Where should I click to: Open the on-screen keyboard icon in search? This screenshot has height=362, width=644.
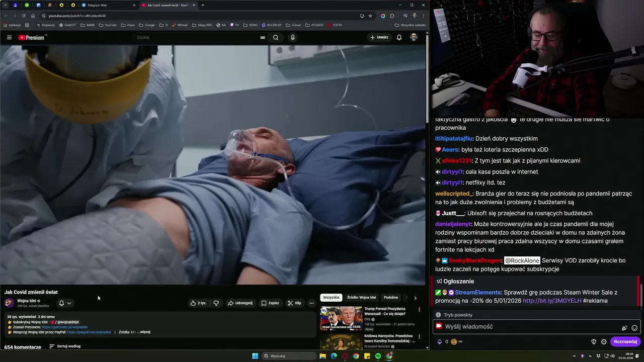263,37
